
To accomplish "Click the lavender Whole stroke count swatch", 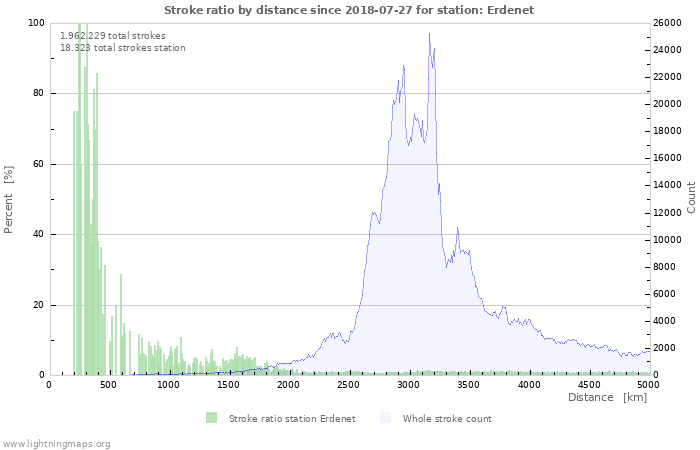I will (385, 418).
